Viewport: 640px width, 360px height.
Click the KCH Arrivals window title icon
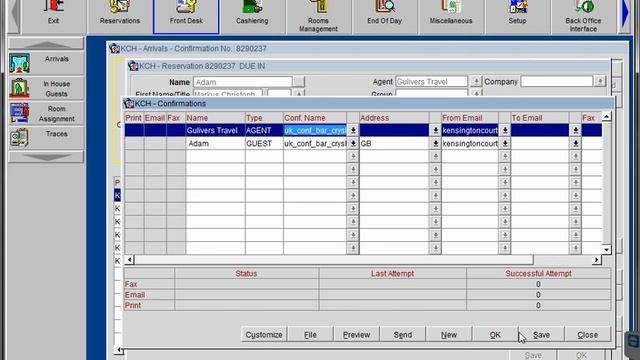[114, 49]
